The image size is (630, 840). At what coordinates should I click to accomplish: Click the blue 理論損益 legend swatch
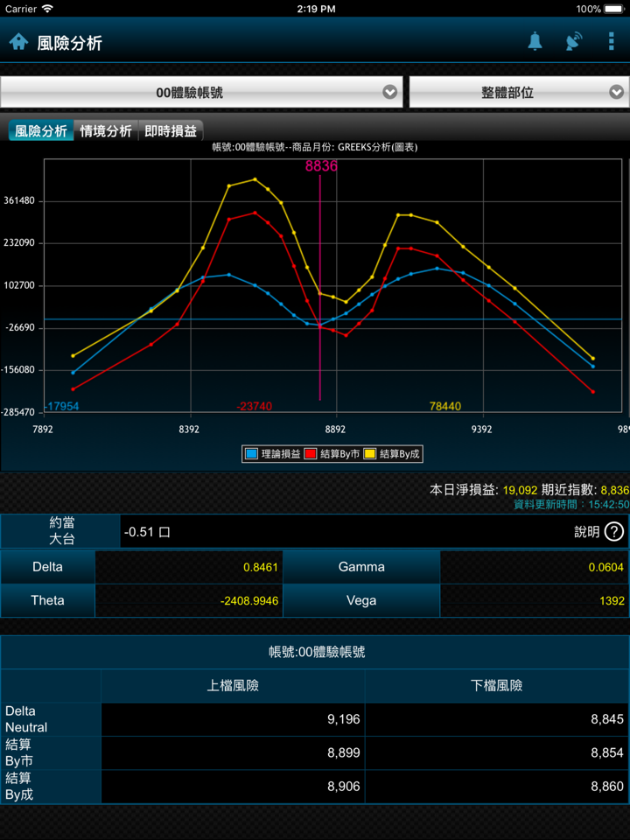tap(252, 454)
